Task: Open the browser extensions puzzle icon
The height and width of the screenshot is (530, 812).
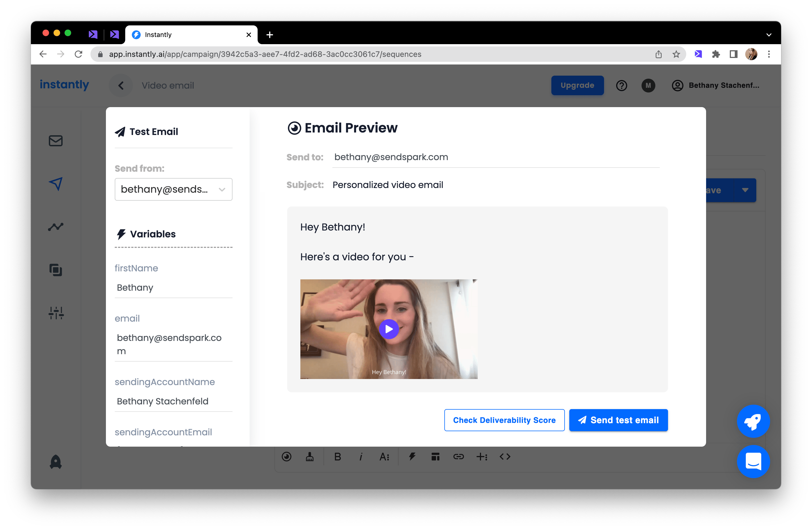Action: point(716,54)
